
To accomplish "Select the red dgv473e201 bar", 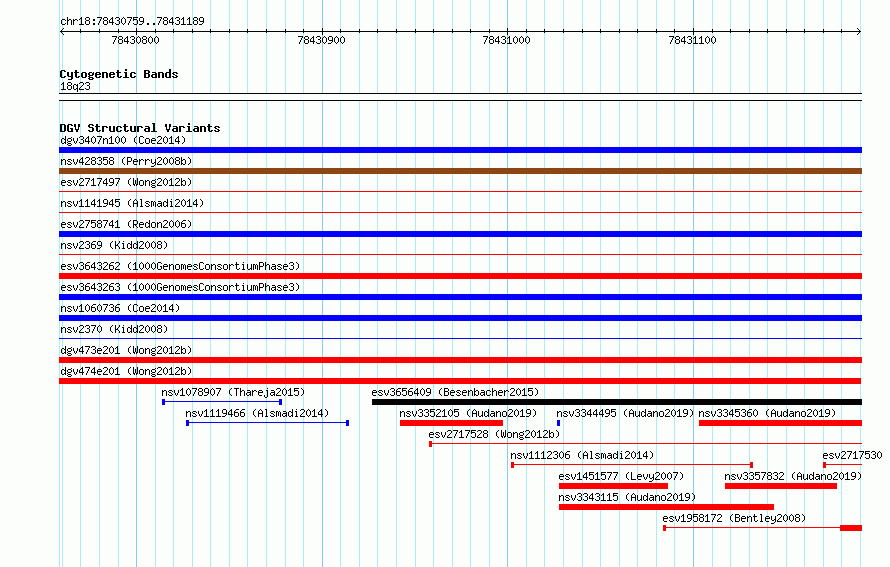I will pos(460,360).
